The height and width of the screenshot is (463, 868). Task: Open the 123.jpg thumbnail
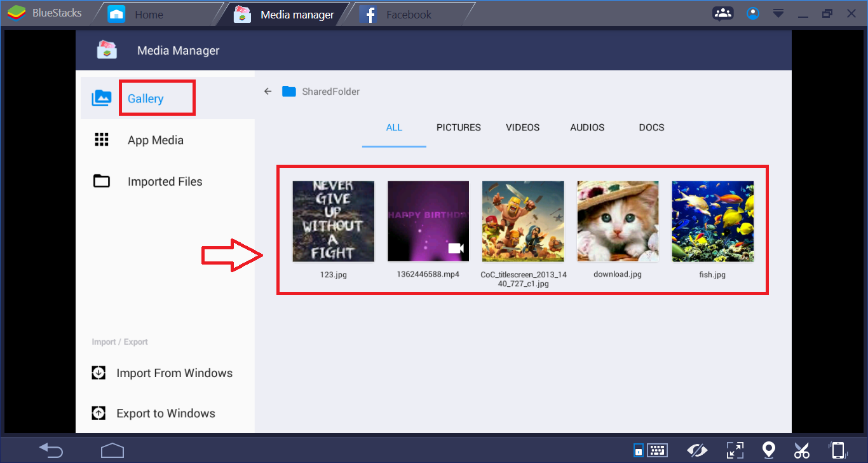tap(334, 221)
